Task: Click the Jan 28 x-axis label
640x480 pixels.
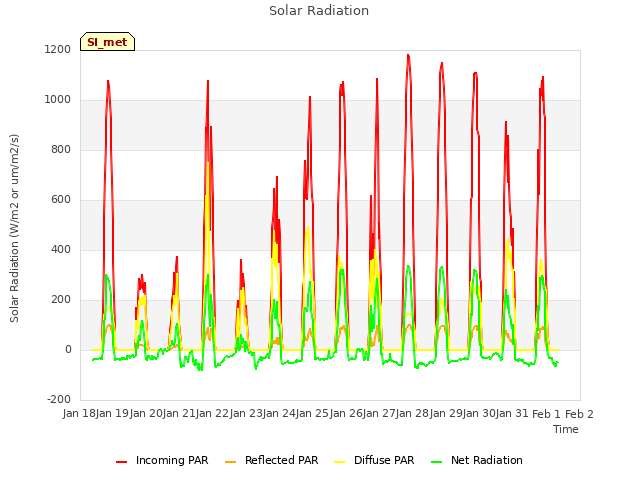Action: 412,414
